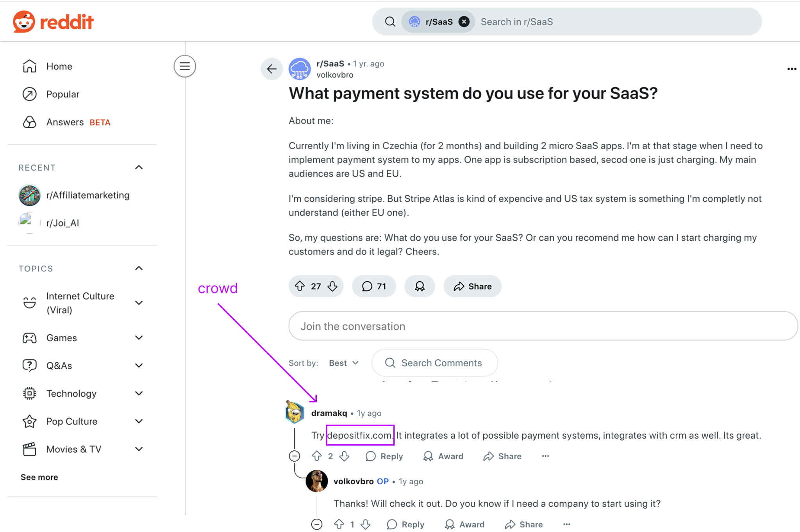Open the r/SaaS community link in post header
800x532 pixels.
tap(330, 64)
